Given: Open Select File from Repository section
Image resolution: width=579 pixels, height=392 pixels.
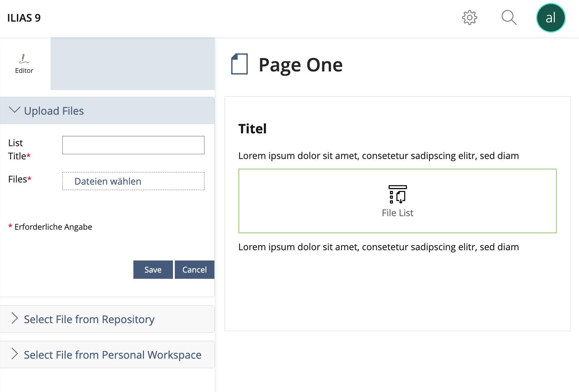Looking at the screenshot, I should tap(89, 319).
